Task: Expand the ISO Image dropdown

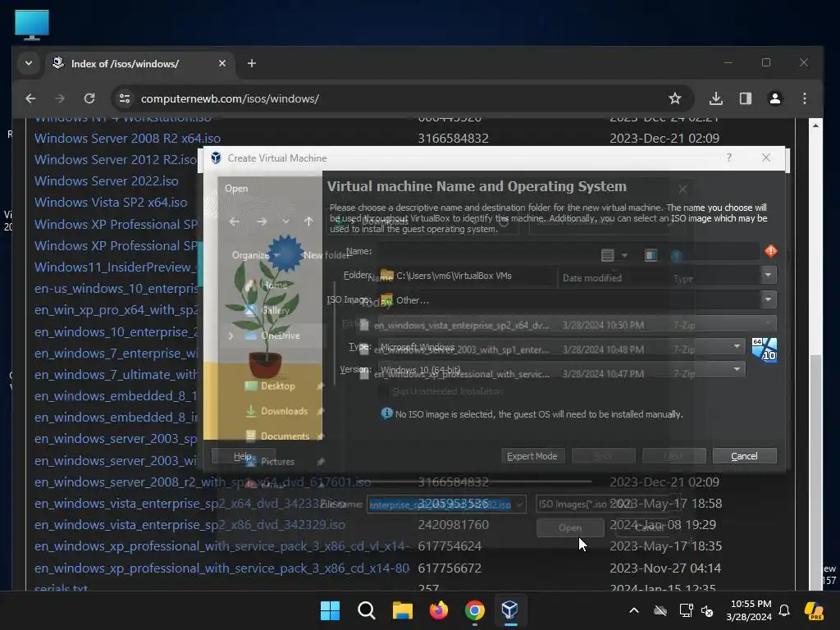Action: pyautogui.click(x=768, y=299)
